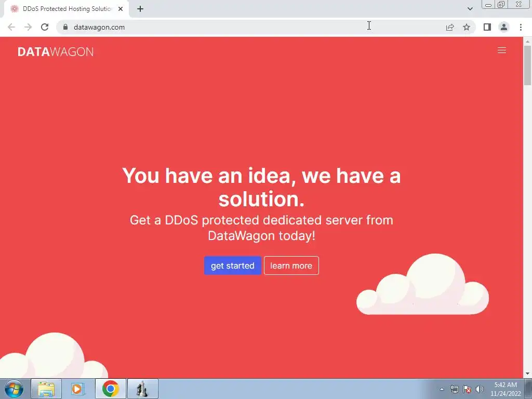
Task: Open the chess game taskbar icon
Action: point(142,389)
